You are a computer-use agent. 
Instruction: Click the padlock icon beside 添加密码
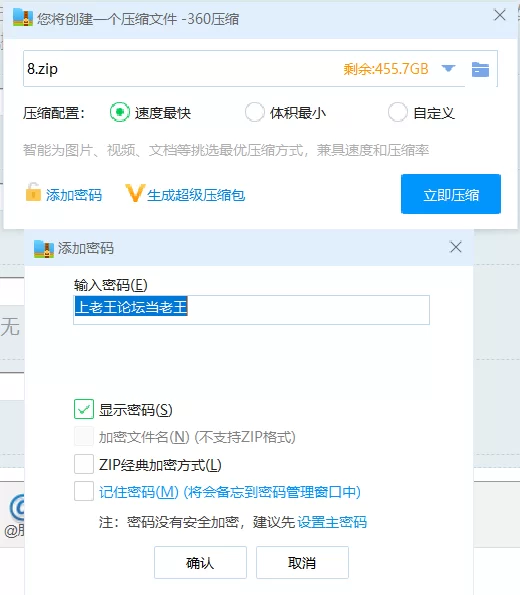point(33,192)
